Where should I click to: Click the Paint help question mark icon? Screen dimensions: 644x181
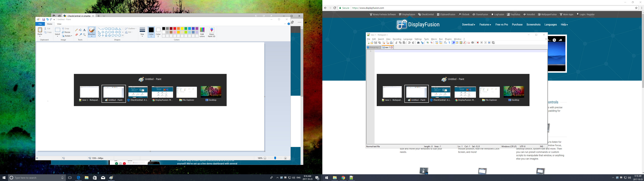coord(288,24)
